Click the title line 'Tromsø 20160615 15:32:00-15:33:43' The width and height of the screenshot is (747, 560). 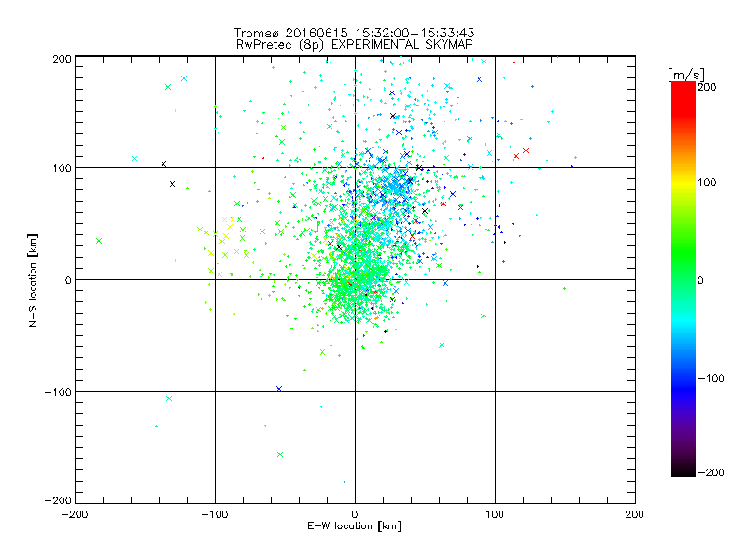(x=354, y=33)
